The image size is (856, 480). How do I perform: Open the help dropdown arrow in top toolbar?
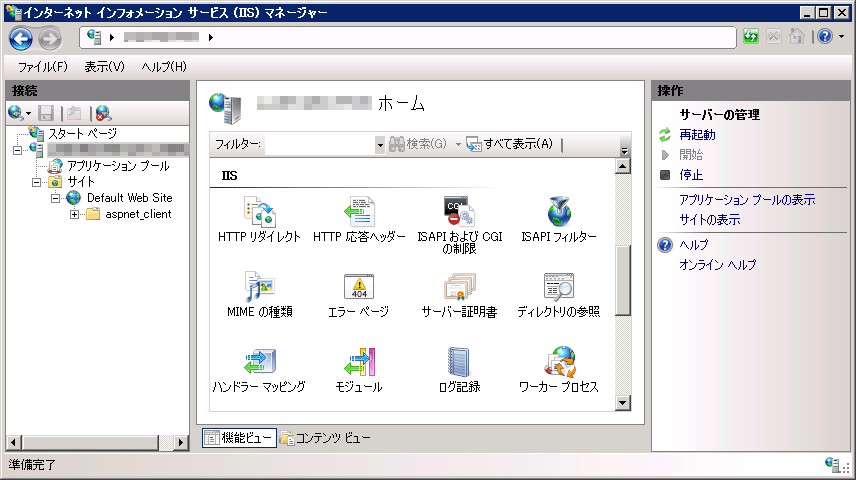(841, 37)
